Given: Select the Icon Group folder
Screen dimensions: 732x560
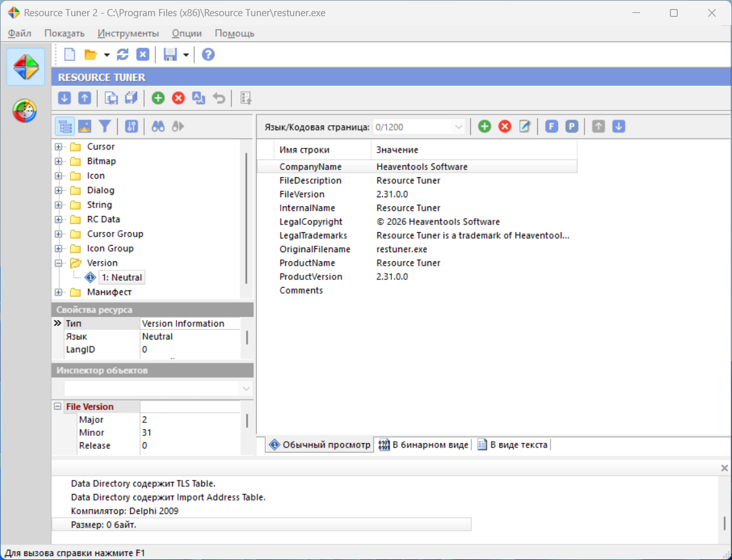Looking at the screenshot, I should [x=110, y=248].
